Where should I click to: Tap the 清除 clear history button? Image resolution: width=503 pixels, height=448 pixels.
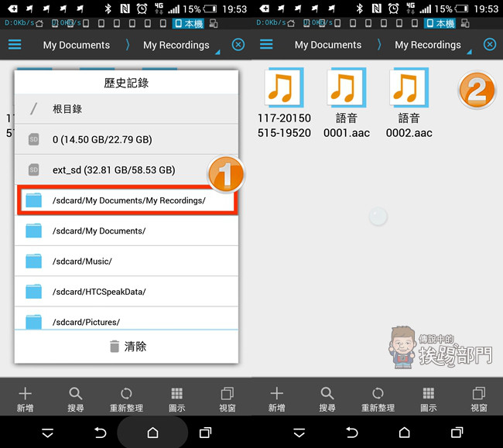point(126,347)
